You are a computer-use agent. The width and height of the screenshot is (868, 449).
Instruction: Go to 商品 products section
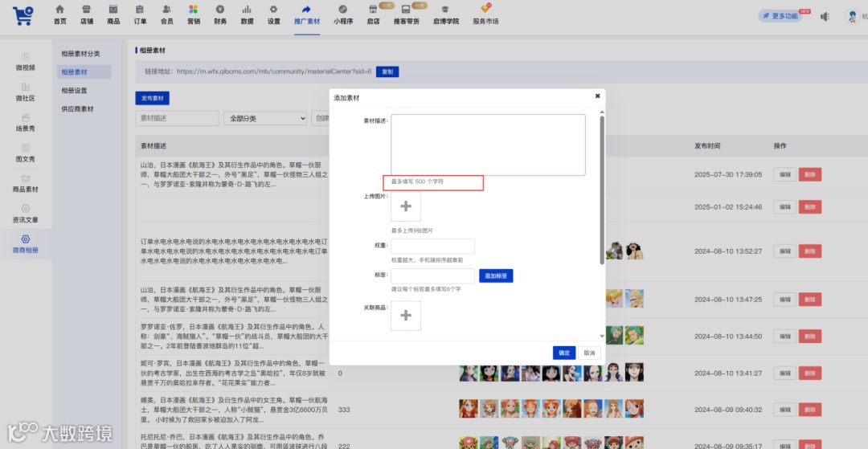pos(113,15)
